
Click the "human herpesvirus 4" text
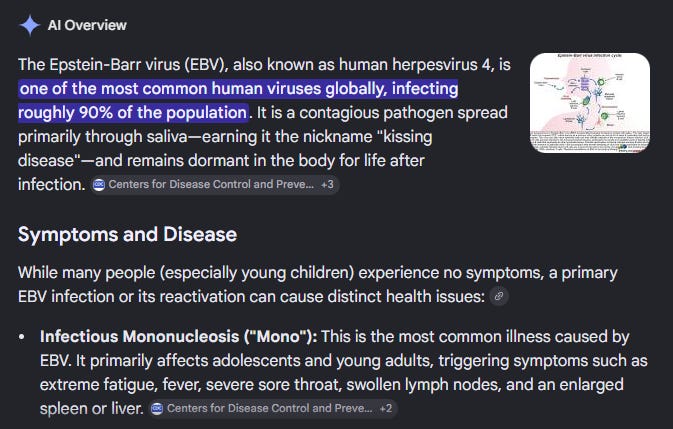[414, 65]
